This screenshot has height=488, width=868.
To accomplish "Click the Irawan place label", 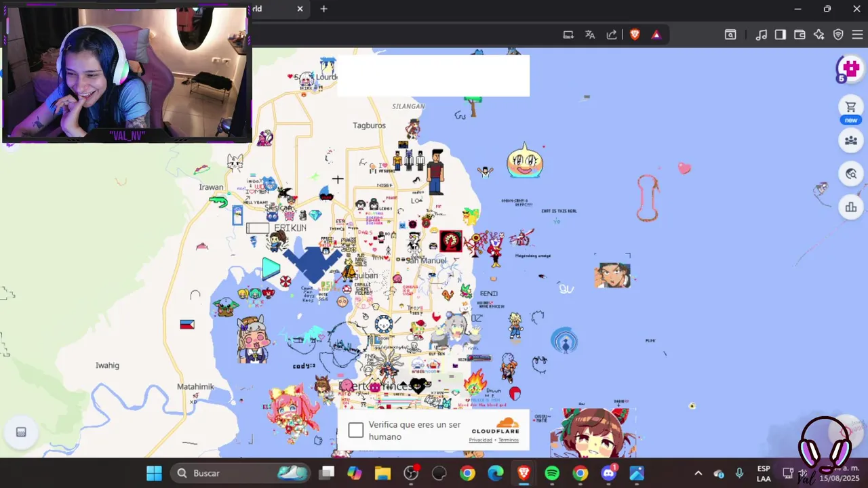I will coord(211,187).
